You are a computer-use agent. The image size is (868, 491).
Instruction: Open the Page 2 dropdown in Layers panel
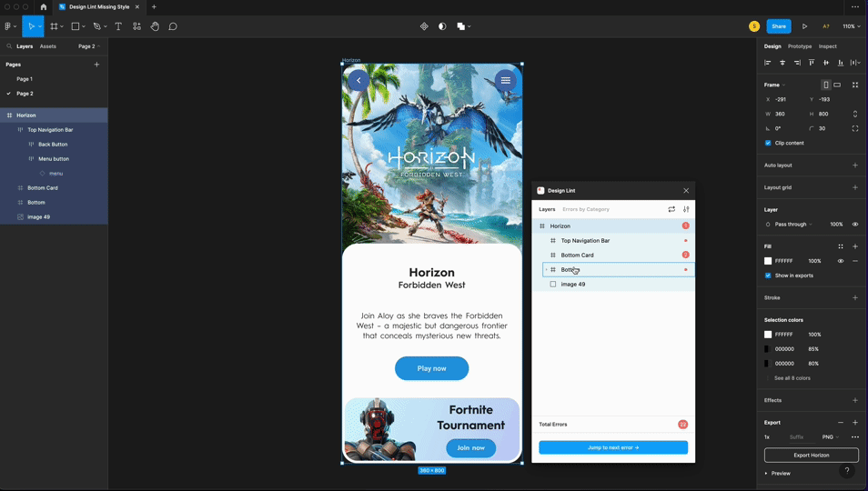pyautogui.click(x=89, y=46)
